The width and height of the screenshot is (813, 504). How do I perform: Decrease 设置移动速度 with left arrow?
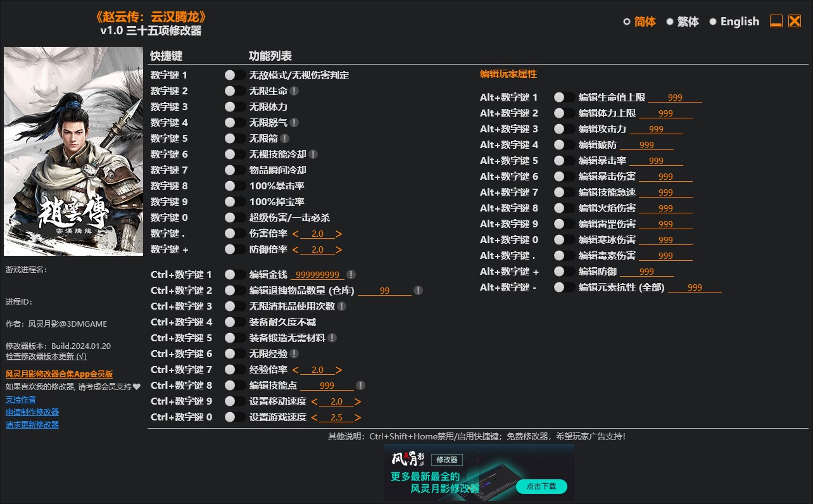pos(314,401)
